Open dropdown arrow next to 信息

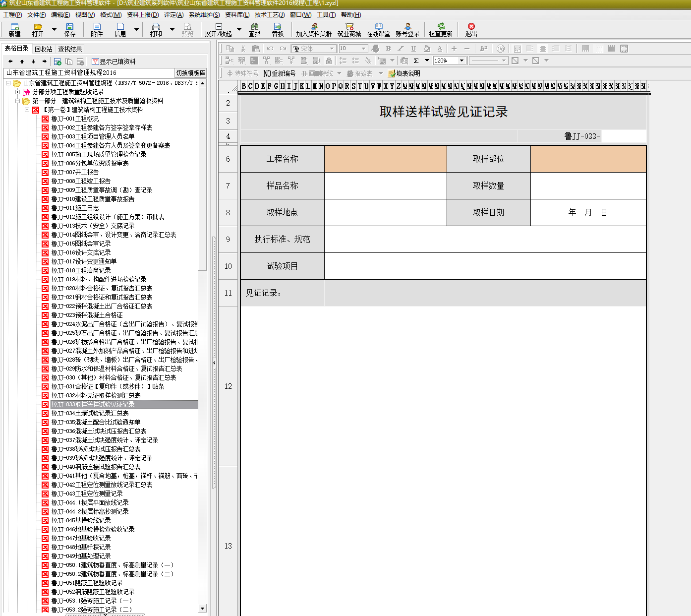point(136,29)
